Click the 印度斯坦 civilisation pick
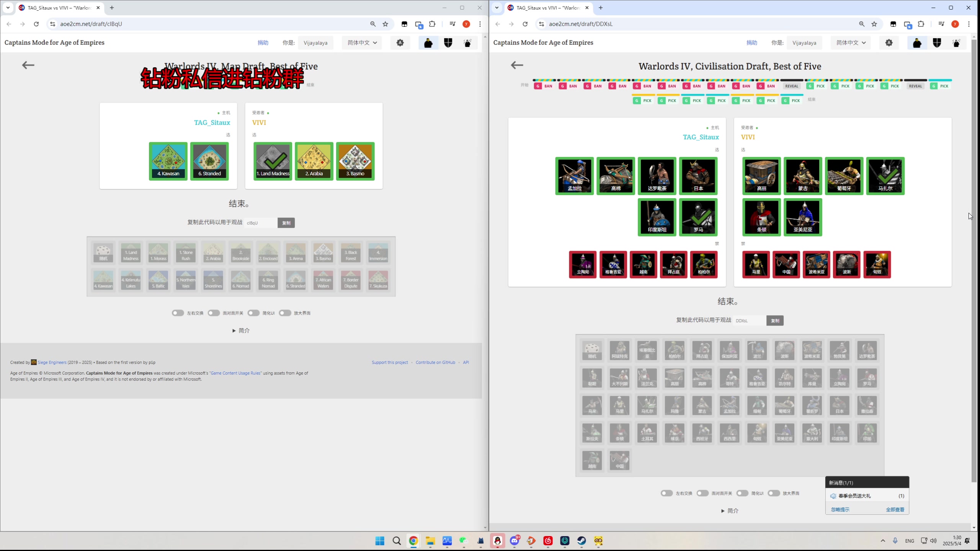The width and height of the screenshot is (980, 551). click(657, 217)
